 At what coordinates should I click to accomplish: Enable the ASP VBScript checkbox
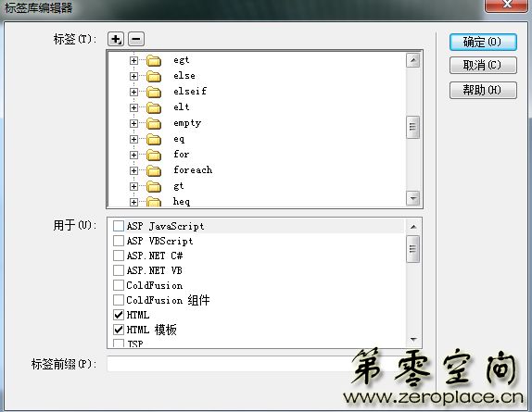tap(119, 241)
